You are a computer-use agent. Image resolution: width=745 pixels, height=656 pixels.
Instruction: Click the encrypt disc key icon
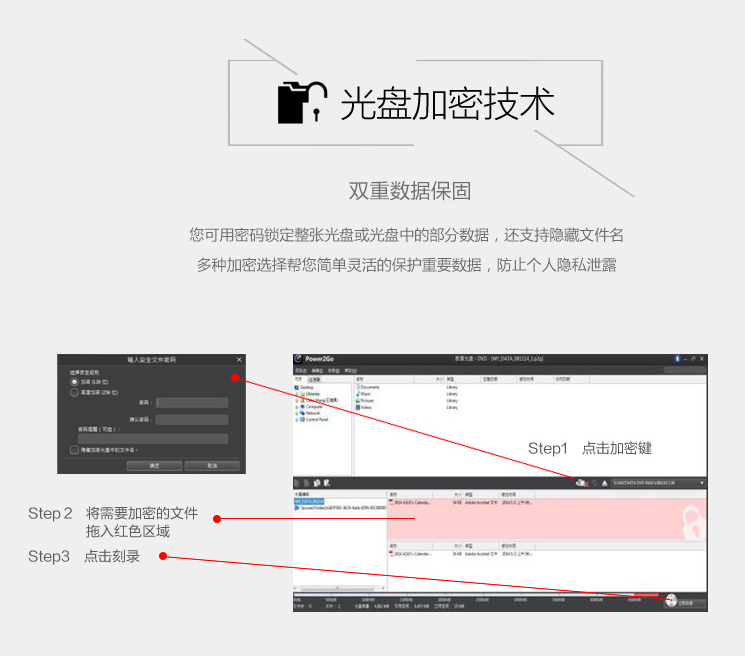pyautogui.click(x=582, y=483)
